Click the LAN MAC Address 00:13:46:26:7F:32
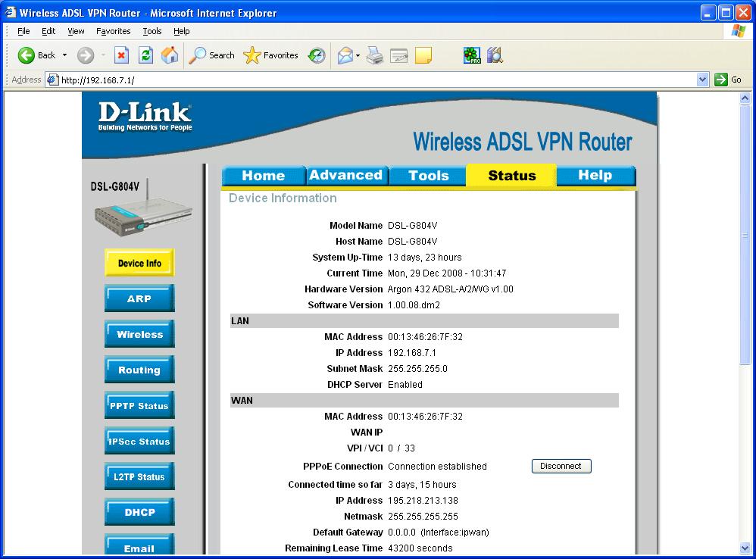The image size is (756, 559). point(425,336)
